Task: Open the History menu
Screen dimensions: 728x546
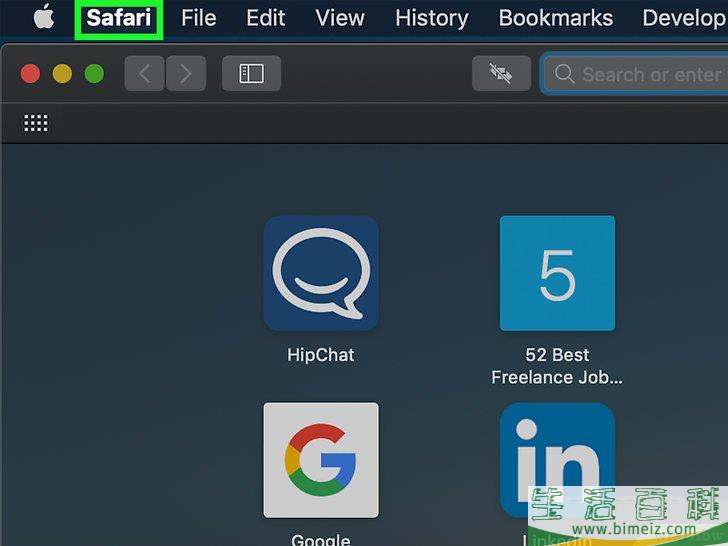Action: click(x=432, y=19)
